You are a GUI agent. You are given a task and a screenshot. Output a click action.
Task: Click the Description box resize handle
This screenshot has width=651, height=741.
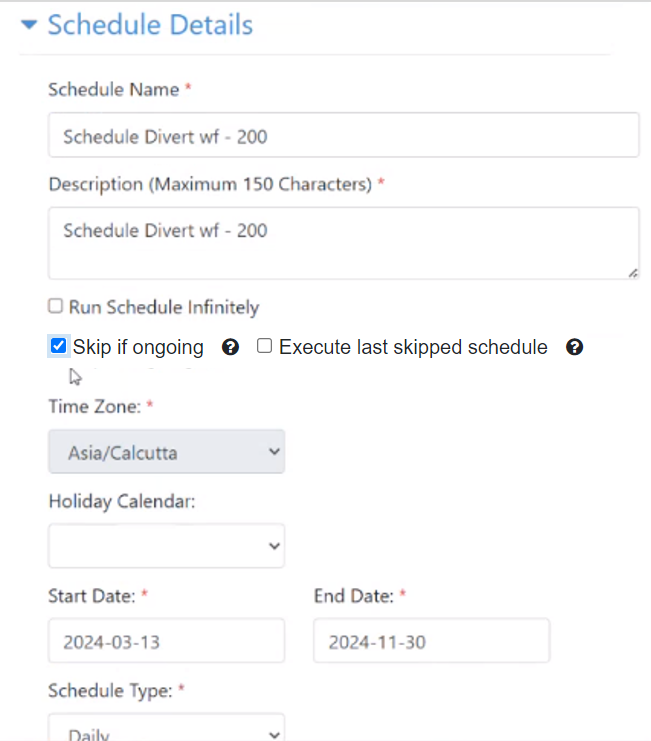tap(633, 273)
